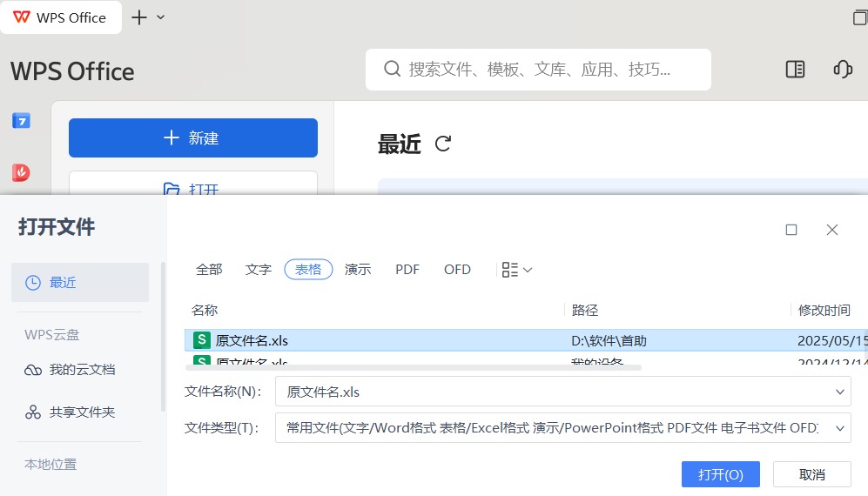The height and width of the screenshot is (496, 868).
Task: Expand new tab options chevron
Action: 160,17
